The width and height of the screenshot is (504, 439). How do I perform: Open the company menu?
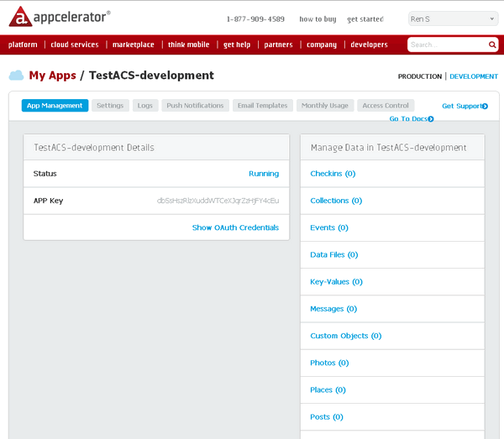pos(322,44)
